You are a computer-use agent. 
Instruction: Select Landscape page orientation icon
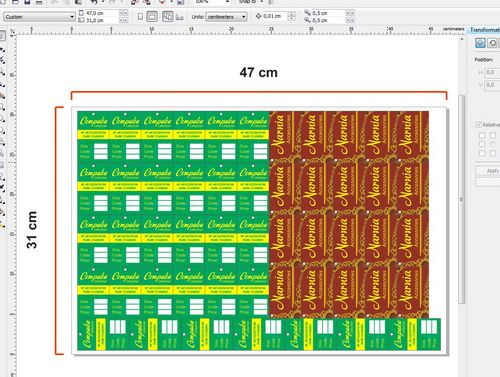click(x=152, y=16)
